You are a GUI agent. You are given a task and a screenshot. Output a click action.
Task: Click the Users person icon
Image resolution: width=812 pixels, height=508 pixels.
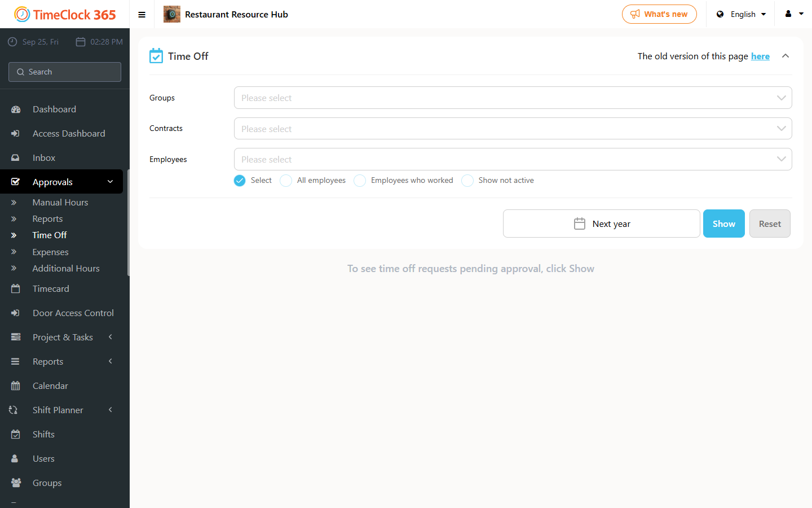point(15,459)
